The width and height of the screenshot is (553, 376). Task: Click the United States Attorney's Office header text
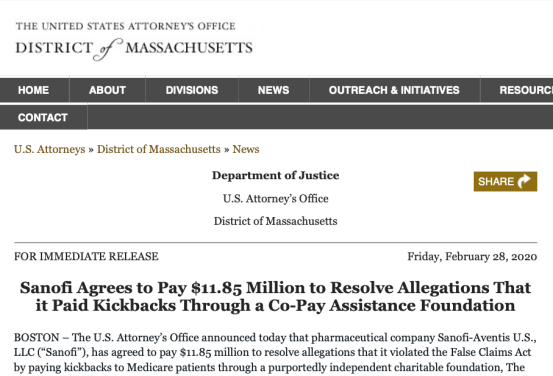pos(126,26)
